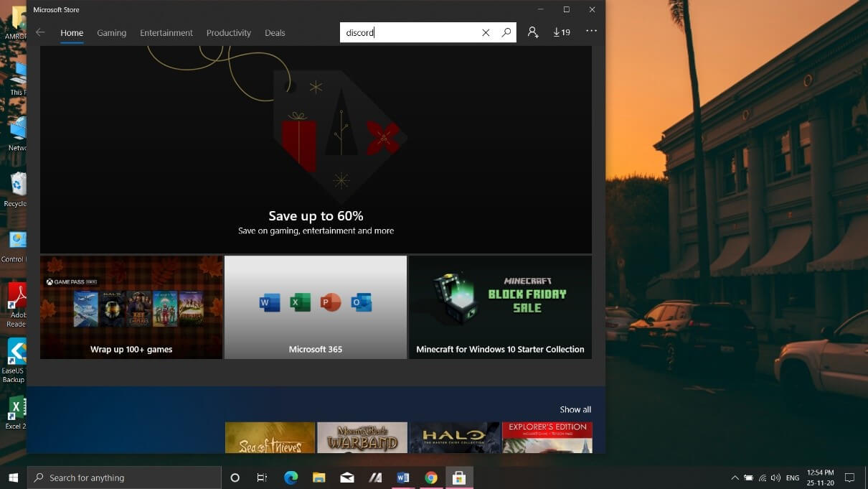This screenshot has height=489, width=868.
Task: Open the Halo Master Chief Collection thumbnail
Action: 455,437
